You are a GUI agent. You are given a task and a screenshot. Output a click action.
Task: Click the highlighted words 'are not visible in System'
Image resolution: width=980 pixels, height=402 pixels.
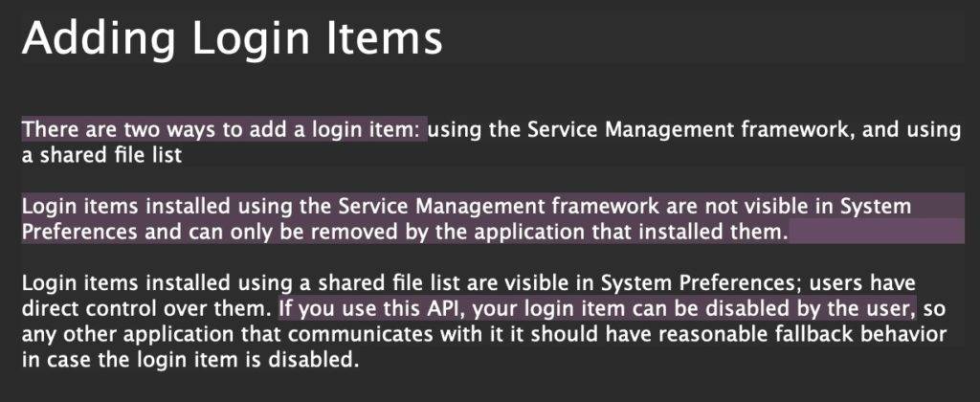789,207
